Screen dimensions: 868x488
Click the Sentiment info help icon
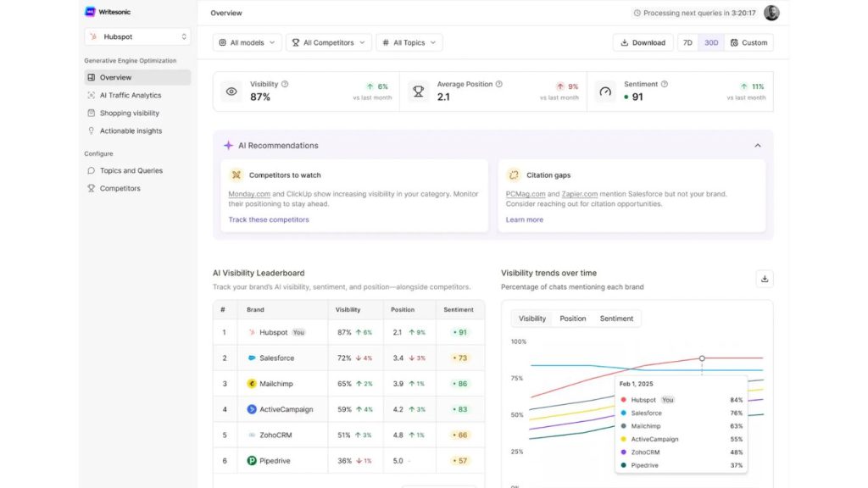coord(665,84)
